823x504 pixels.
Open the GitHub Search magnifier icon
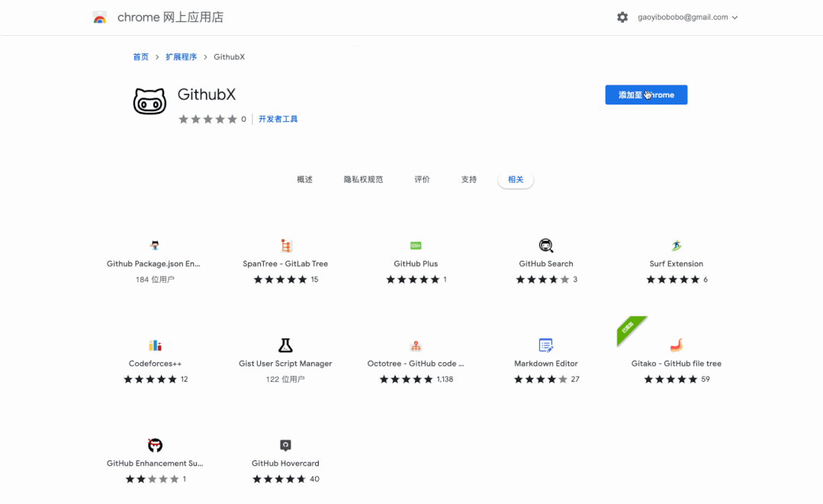(x=546, y=245)
